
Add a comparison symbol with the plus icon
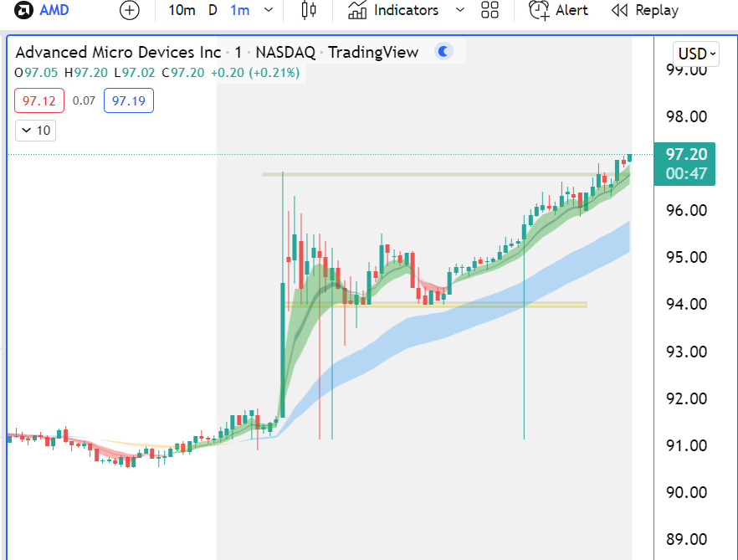130,11
